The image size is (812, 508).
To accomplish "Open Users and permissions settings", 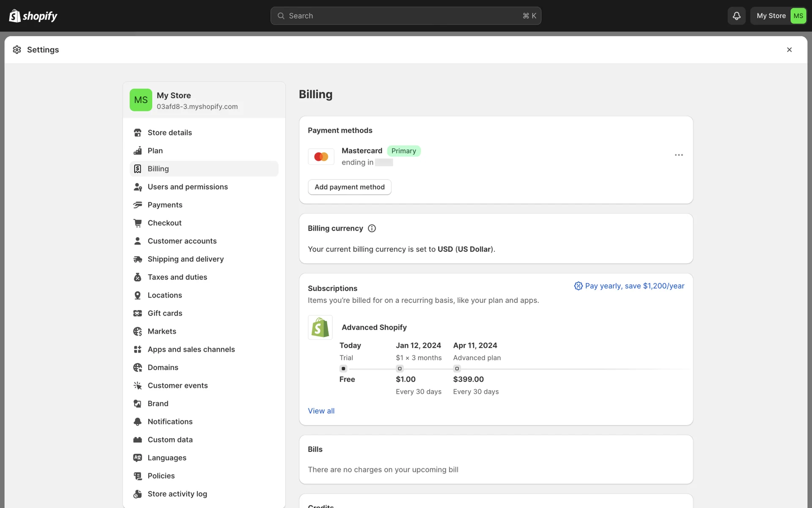I will [x=187, y=187].
